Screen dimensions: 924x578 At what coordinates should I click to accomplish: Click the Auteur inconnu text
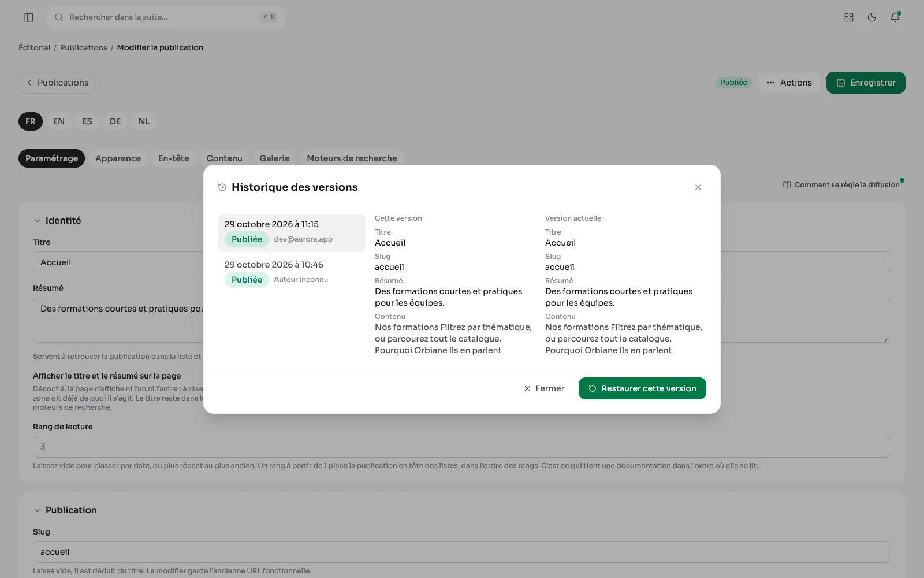click(301, 280)
